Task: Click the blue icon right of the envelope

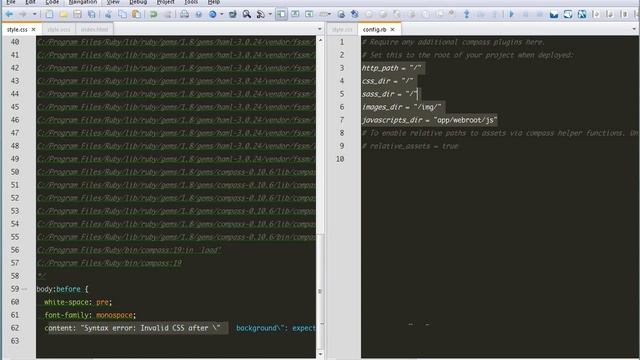Action: (568, 15)
